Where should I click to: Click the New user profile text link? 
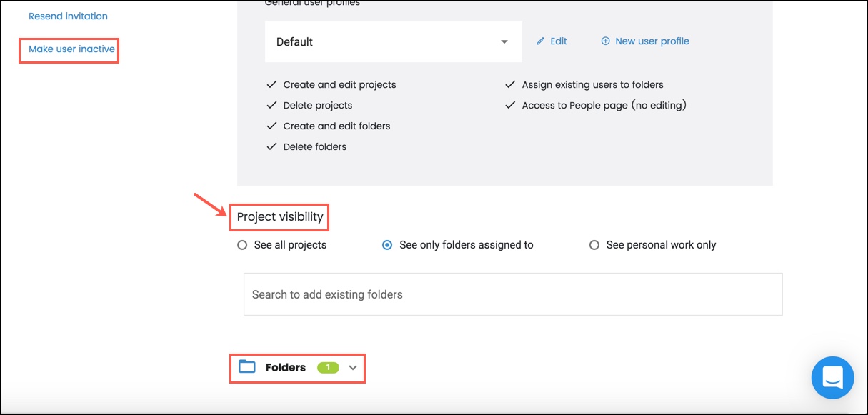(652, 41)
